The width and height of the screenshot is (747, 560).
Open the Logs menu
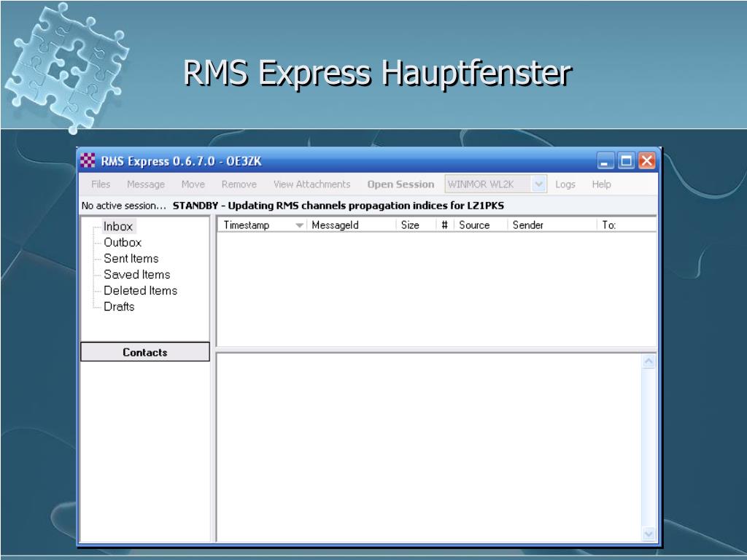point(565,184)
